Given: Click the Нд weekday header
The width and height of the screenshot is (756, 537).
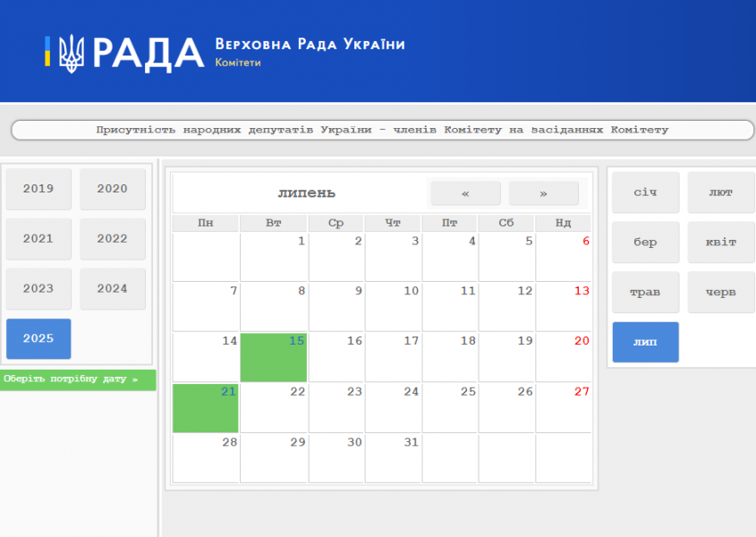Looking at the screenshot, I should 563,223.
